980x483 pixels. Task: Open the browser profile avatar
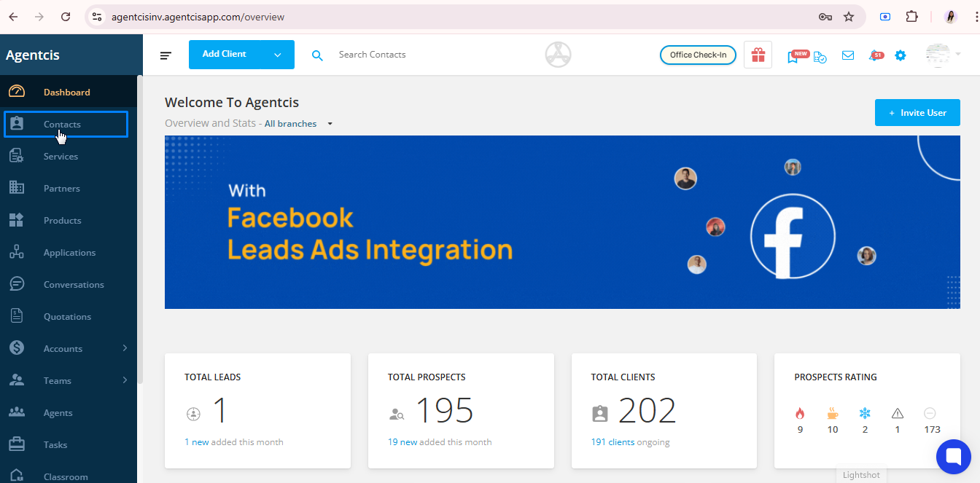pyautogui.click(x=951, y=17)
